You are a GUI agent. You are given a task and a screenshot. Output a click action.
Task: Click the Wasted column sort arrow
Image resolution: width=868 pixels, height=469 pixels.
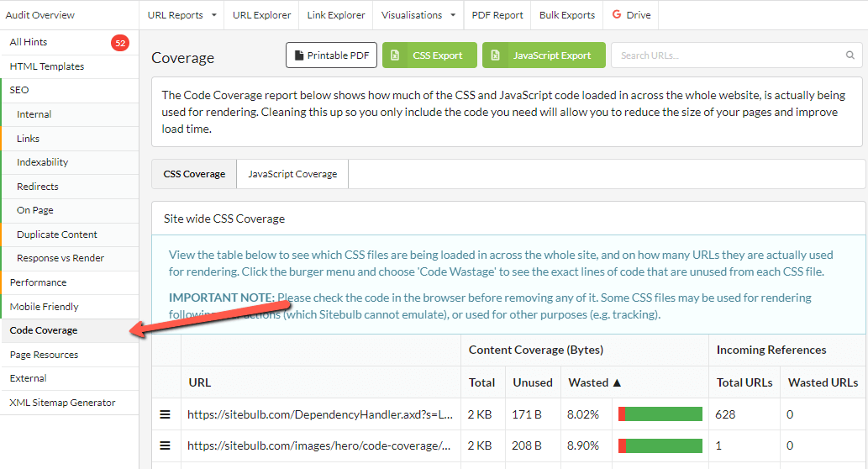(x=618, y=382)
